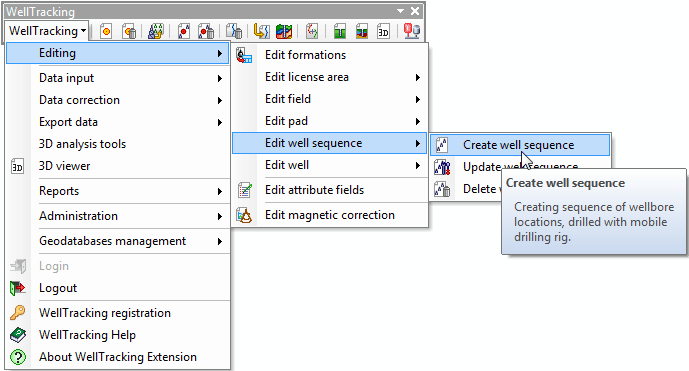Close the WellTracking toolbar window

pos(415,11)
